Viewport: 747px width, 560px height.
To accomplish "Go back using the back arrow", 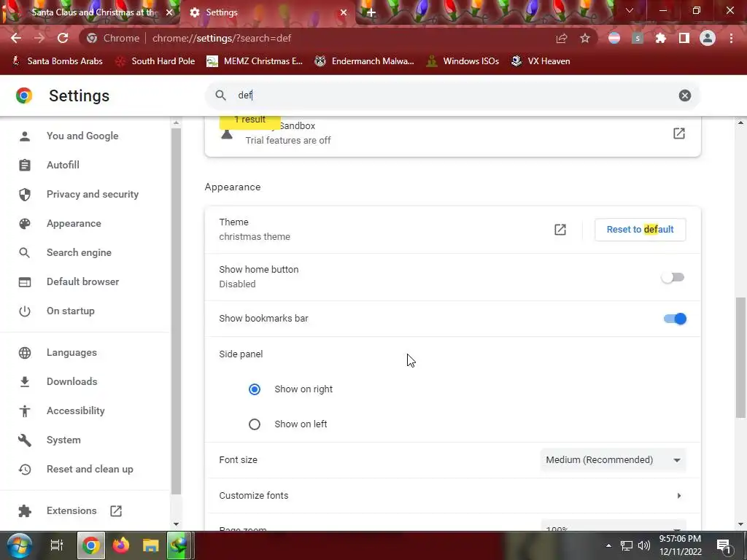I will tap(16, 38).
